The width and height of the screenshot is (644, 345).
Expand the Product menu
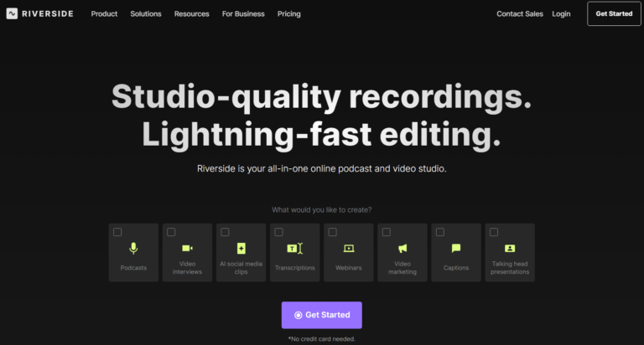pyautogui.click(x=104, y=14)
